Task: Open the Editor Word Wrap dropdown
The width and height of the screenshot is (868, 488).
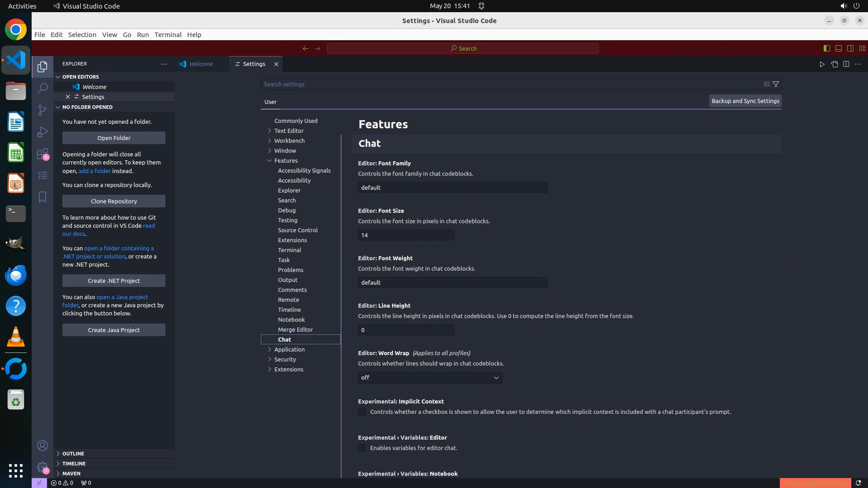Action: [430, 378]
